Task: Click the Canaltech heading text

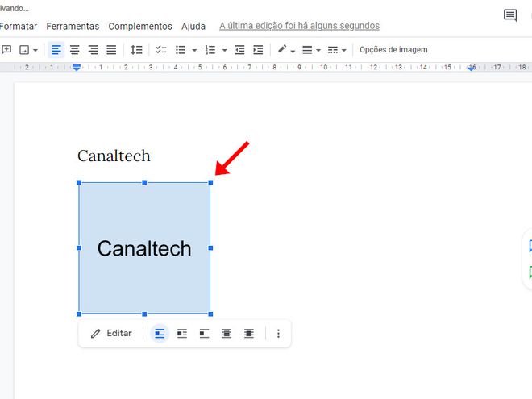Action: click(x=114, y=156)
